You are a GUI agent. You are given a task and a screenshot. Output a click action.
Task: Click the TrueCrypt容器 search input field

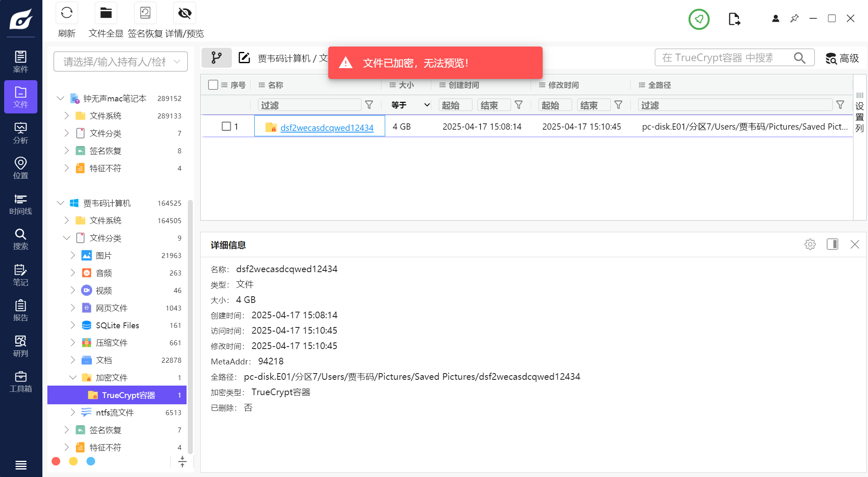coord(723,58)
